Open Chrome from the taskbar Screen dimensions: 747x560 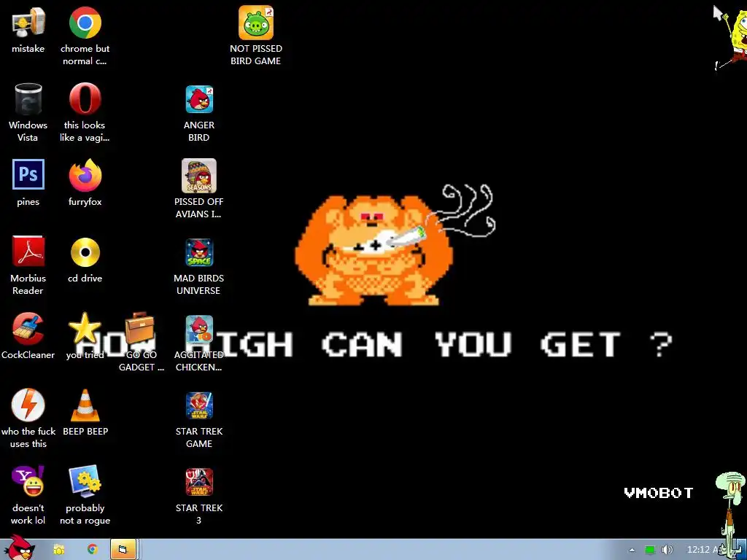93,550
